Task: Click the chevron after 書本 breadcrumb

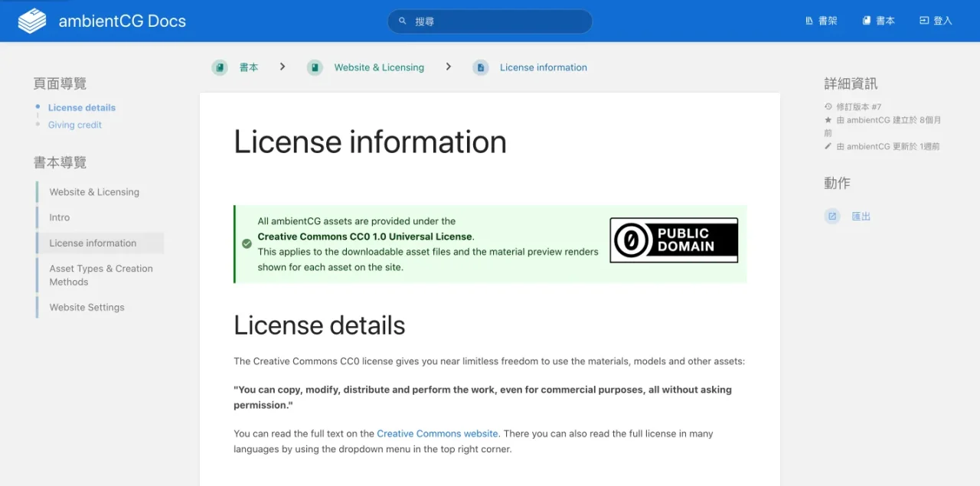Action: (283, 67)
